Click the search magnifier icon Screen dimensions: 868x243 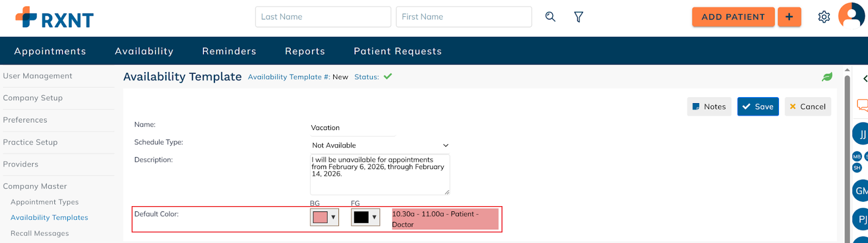(550, 17)
